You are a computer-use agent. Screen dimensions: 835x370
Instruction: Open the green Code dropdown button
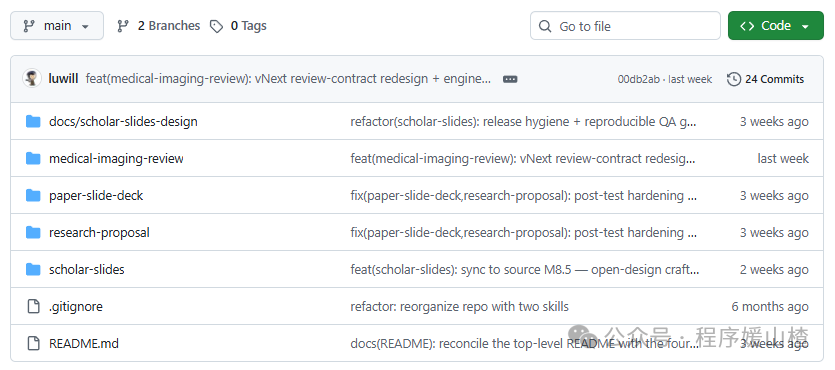tap(775, 26)
